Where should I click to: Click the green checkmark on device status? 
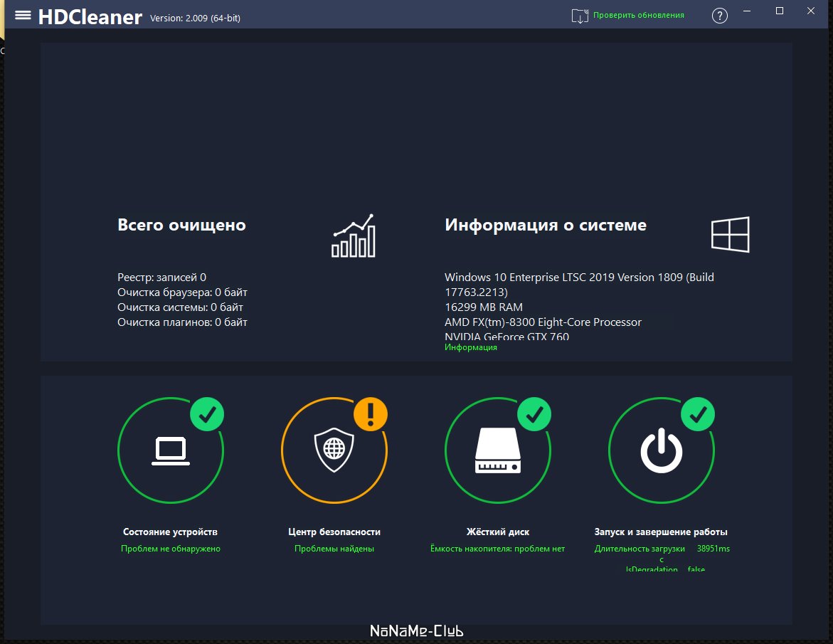tap(207, 414)
